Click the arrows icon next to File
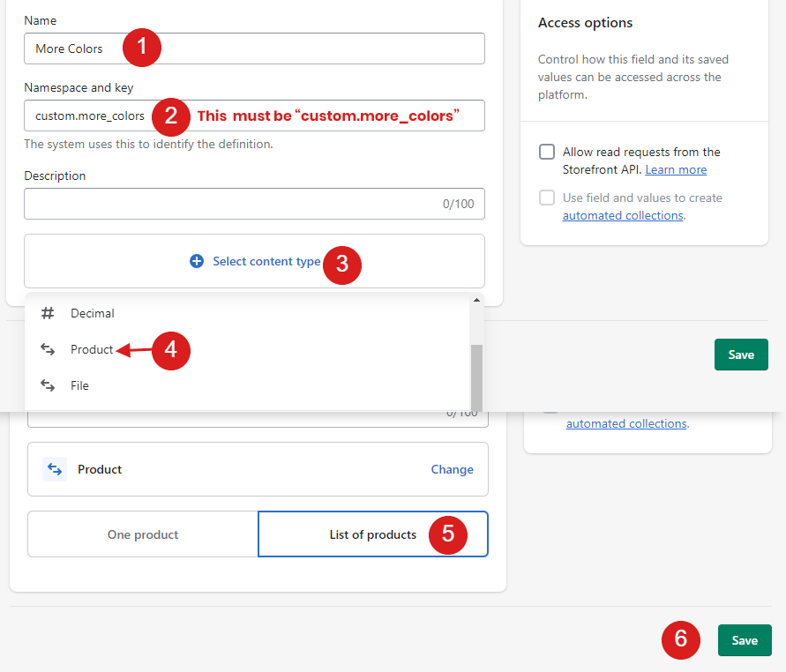The width and height of the screenshot is (786, 672). 48,385
